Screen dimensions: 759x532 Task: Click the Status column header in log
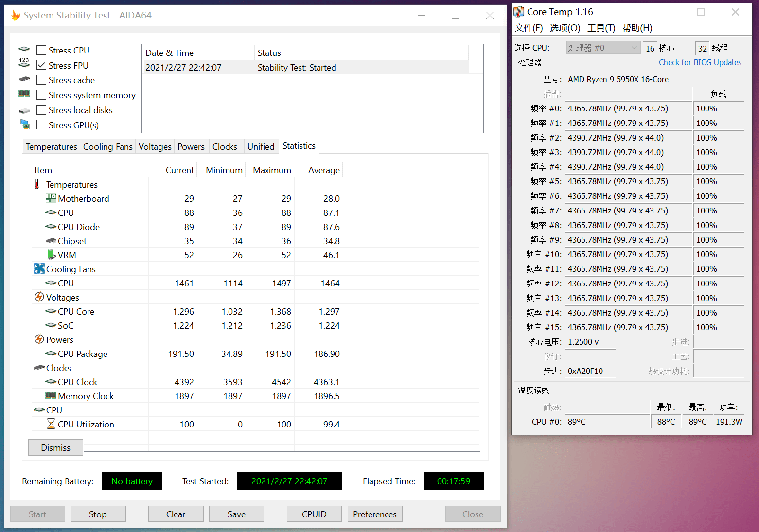pyautogui.click(x=362, y=53)
